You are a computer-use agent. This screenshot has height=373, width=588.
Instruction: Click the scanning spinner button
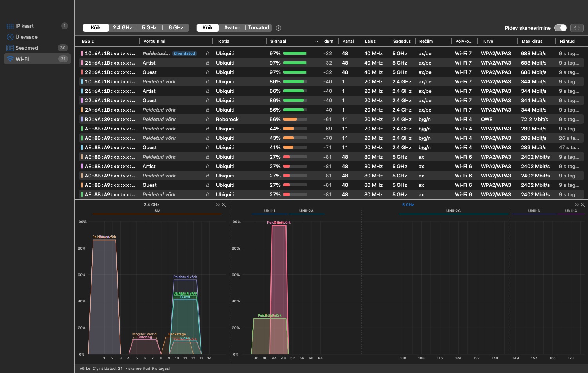pos(577,28)
